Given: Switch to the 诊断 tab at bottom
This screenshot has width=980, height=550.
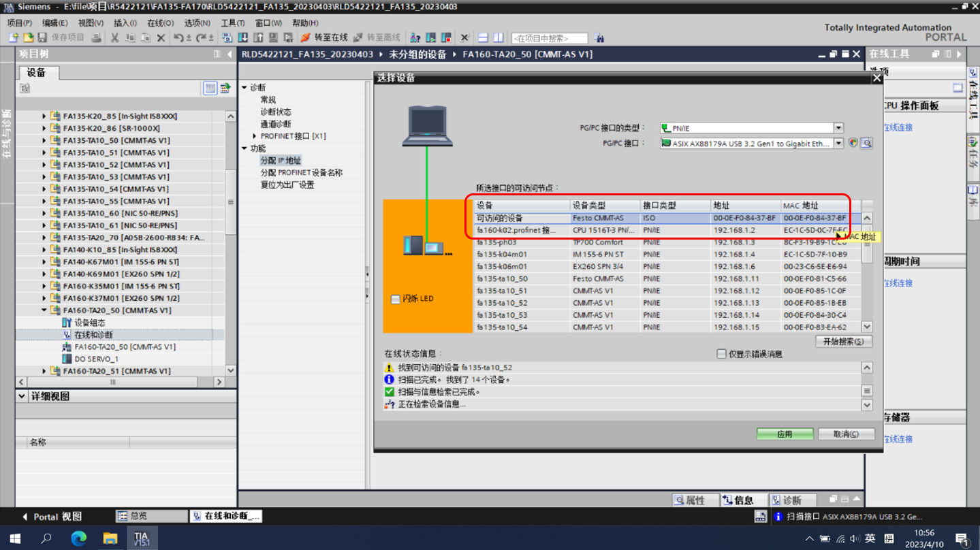Looking at the screenshot, I should point(791,500).
